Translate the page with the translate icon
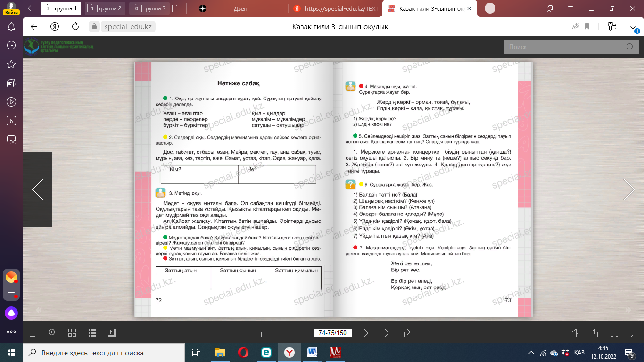This screenshot has width=644, height=362. point(576,27)
